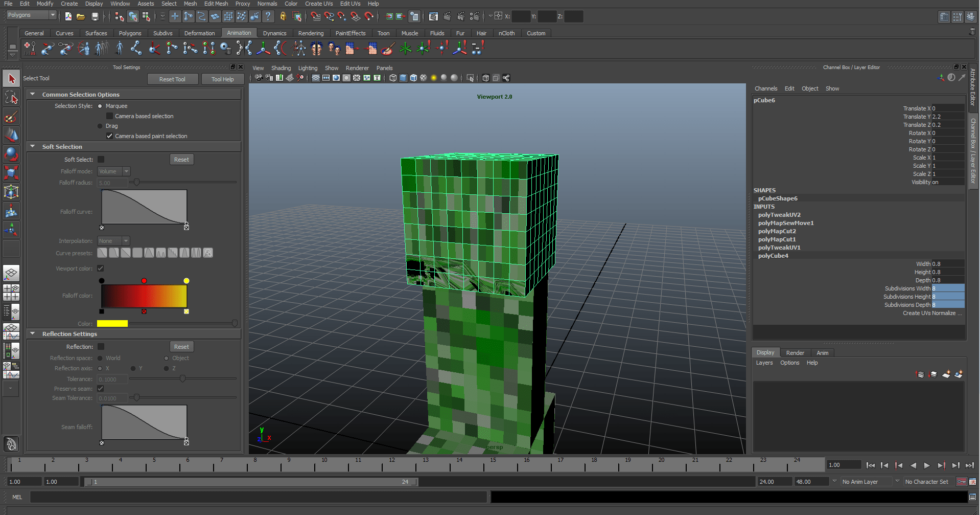Toggle the viewport Textured checker sphere icon
The height and width of the screenshot is (515, 980).
click(424, 78)
